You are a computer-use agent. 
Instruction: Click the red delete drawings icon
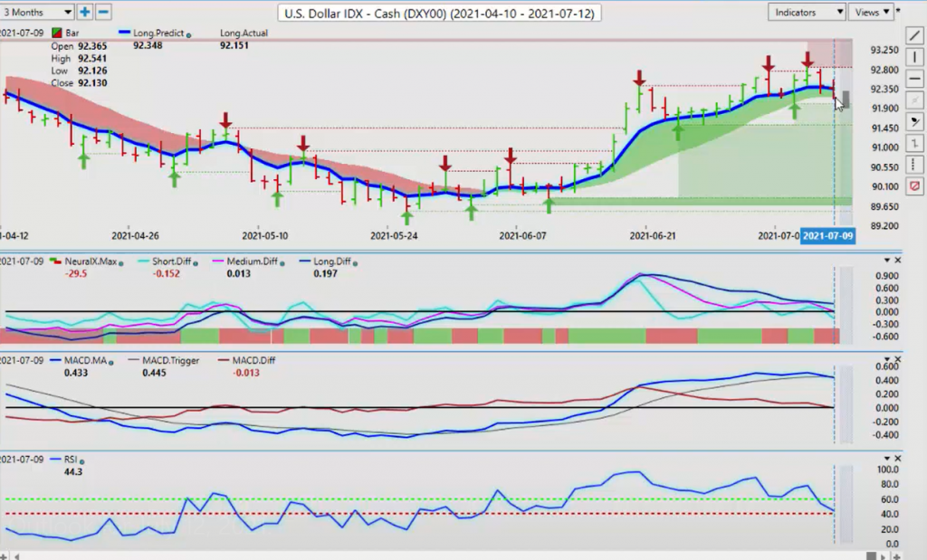914,186
